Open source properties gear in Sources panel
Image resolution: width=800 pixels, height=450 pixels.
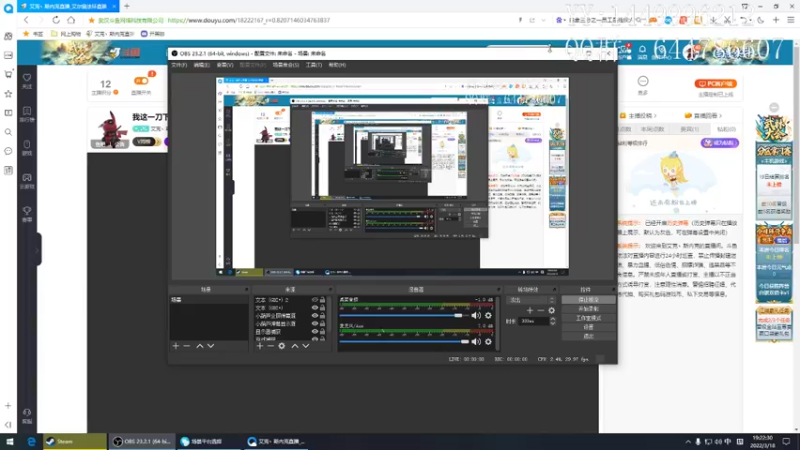pos(282,346)
